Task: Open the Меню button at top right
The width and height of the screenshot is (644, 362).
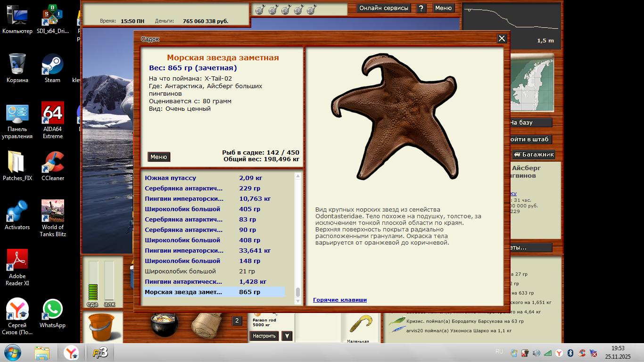Action: click(x=443, y=8)
